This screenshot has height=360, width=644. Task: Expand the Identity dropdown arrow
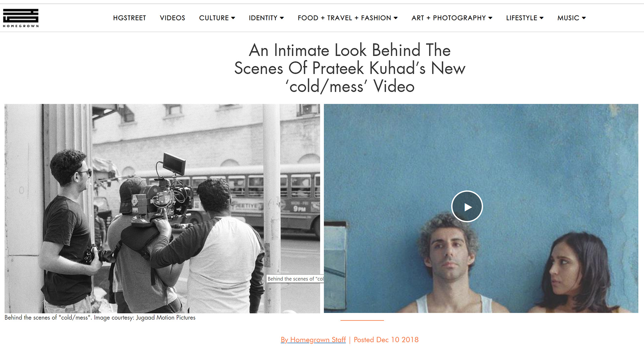point(282,18)
